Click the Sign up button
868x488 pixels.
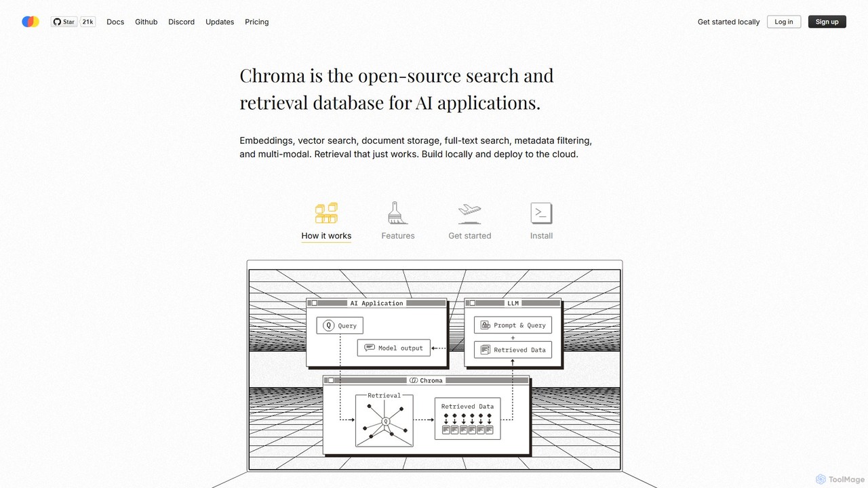(x=827, y=22)
